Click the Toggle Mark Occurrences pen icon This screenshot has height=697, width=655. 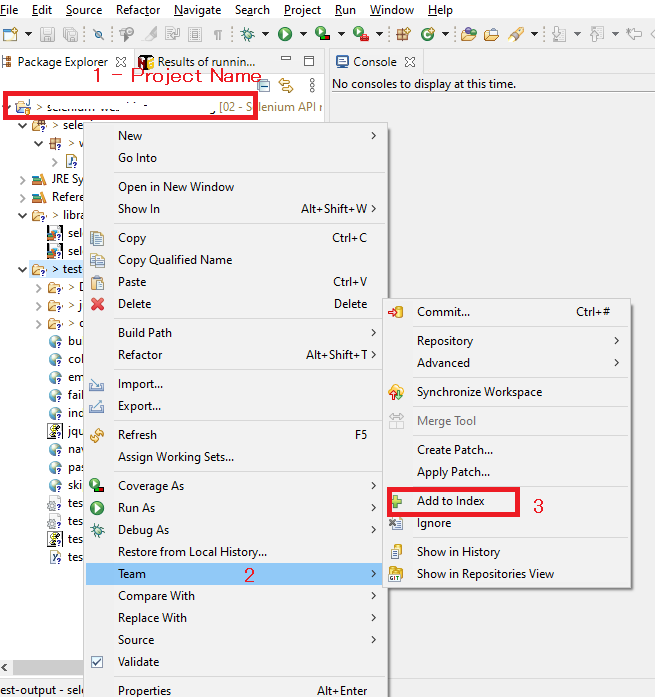(x=151, y=34)
